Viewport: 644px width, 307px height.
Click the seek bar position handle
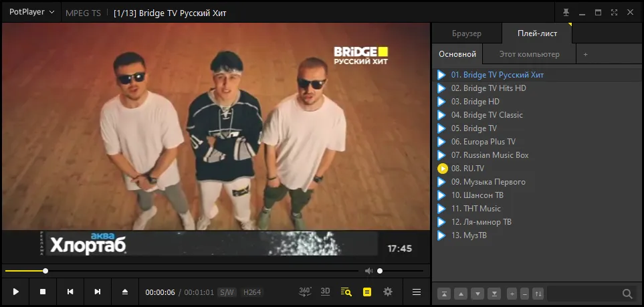[45, 271]
